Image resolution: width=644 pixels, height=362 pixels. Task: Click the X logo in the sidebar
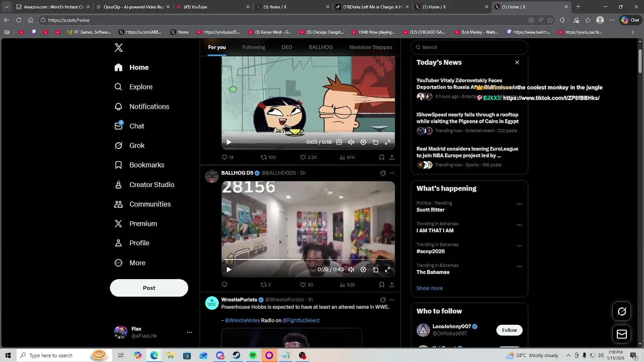119,48
